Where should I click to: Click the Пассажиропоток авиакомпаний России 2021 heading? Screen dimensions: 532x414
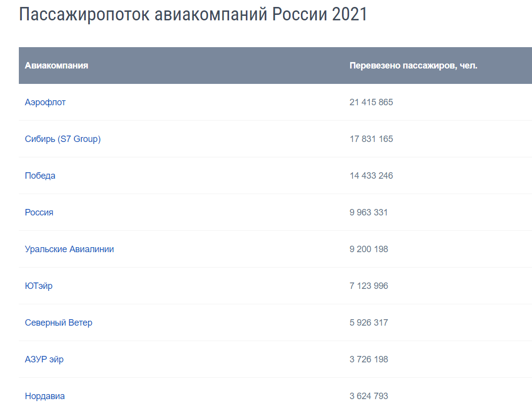pyautogui.click(x=193, y=14)
